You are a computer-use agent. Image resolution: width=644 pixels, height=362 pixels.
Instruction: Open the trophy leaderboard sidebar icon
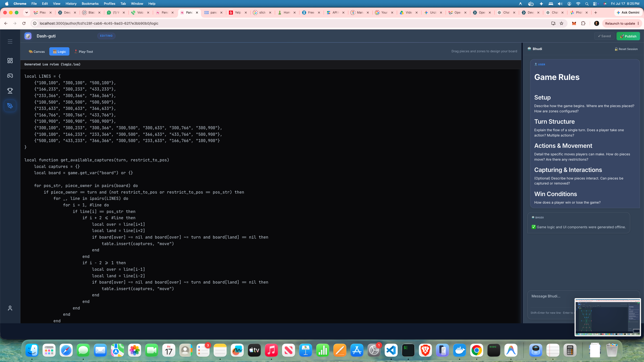click(x=10, y=91)
